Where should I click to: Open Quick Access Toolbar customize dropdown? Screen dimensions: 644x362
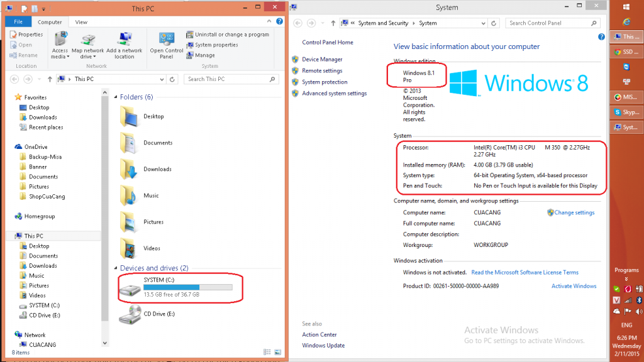43,9
